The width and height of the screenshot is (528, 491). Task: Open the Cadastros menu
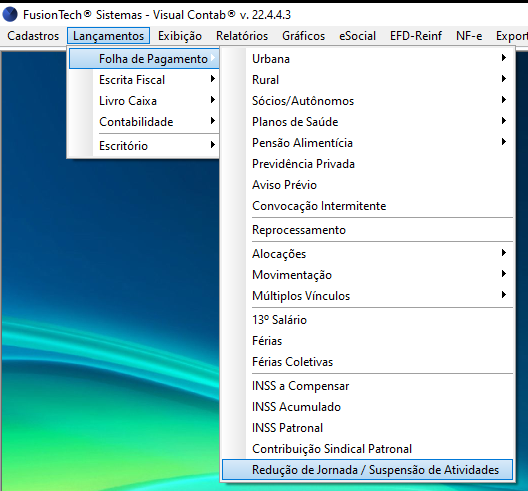click(x=33, y=36)
